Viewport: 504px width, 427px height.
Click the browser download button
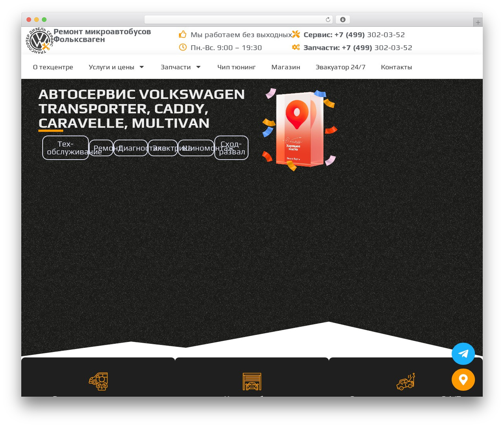pyautogui.click(x=343, y=20)
